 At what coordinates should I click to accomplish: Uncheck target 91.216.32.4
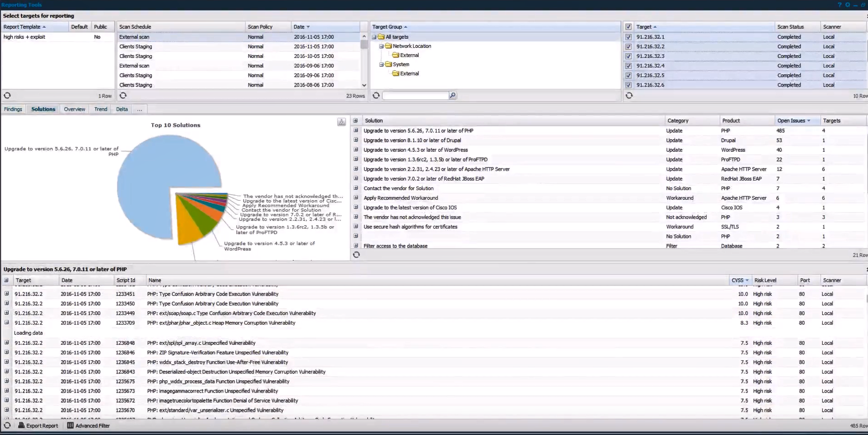pyautogui.click(x=628, y=66)
